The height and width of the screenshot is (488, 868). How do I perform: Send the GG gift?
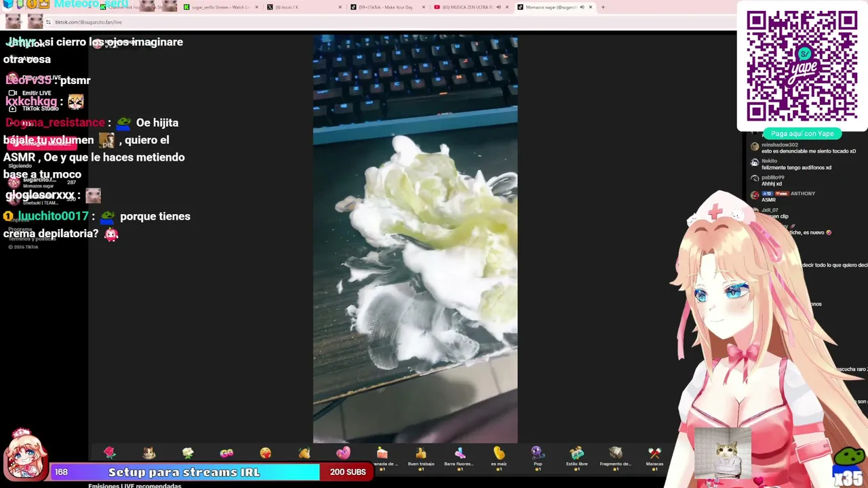[226, 453]
